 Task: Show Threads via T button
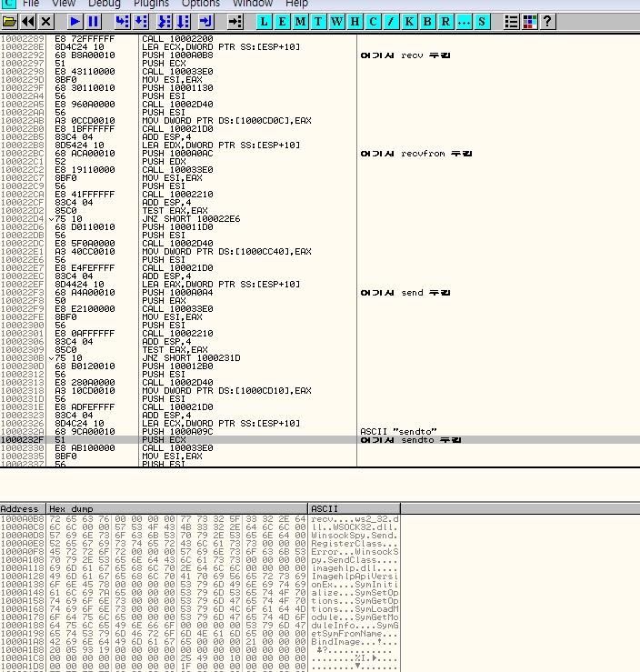pyautogui.click(x=318, y=22)
